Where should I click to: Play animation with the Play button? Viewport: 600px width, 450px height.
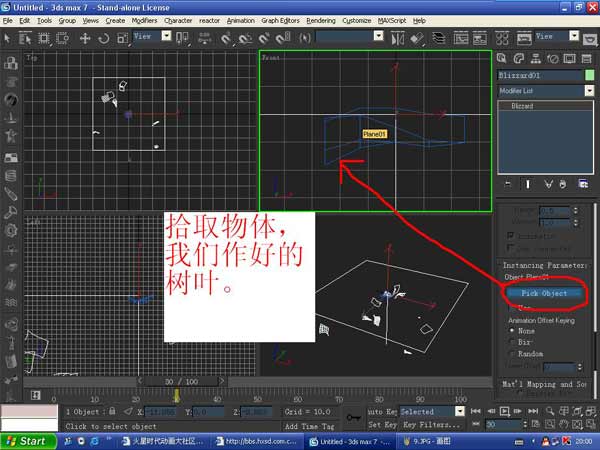pos(505,411)
